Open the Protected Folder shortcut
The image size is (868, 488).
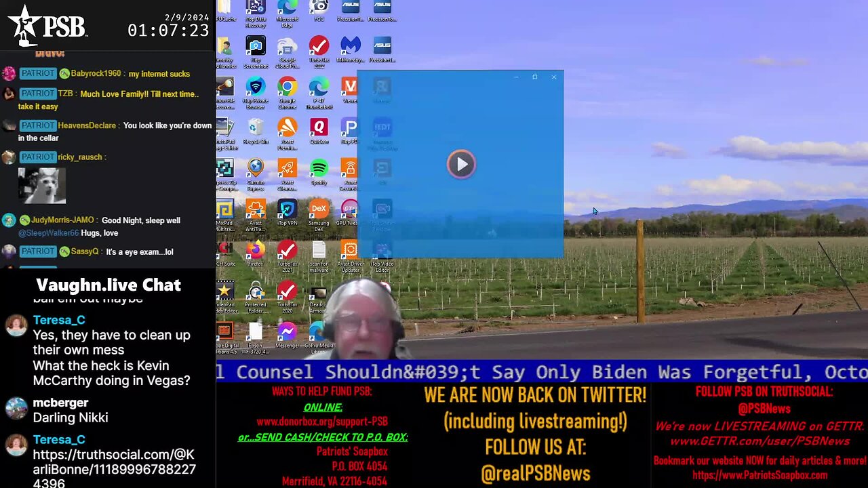click(256, 297)
